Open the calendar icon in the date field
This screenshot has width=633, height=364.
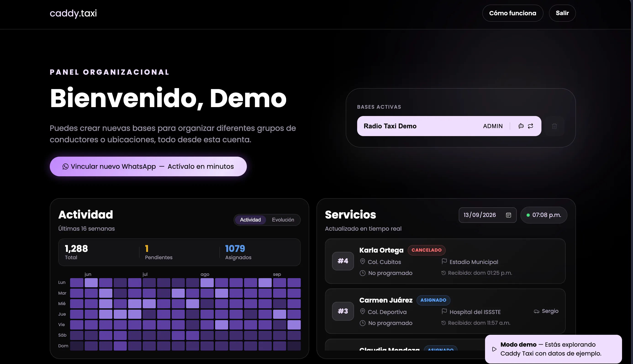[509, 215]
